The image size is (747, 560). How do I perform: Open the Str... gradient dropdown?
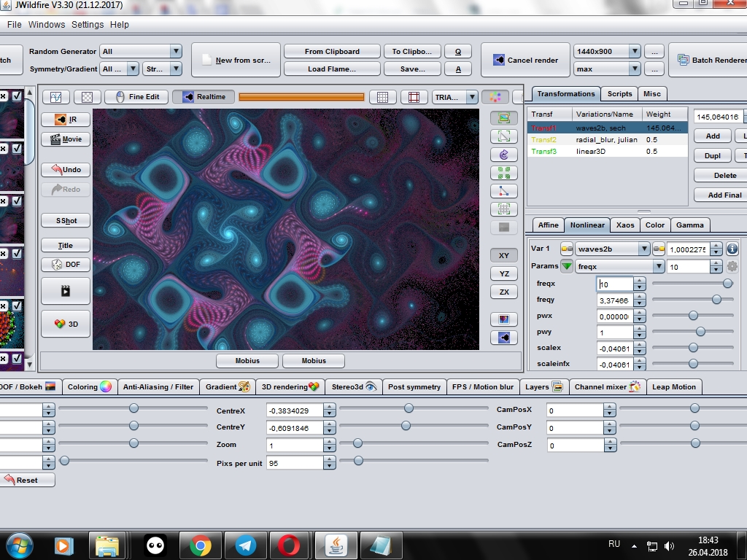click(162, 69)
